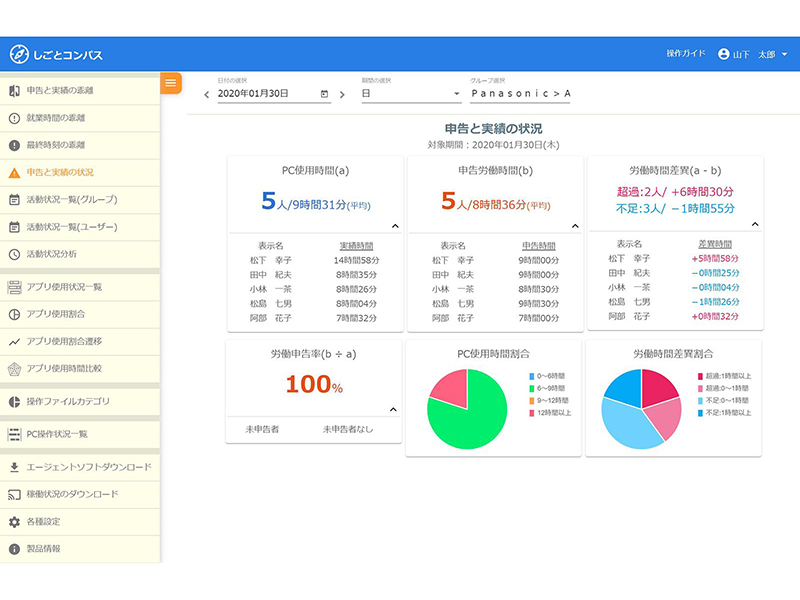800x600 pixels.
Task: Click cast icon beside 稼働状況のダウンロード
Action: tap(14, 494)
